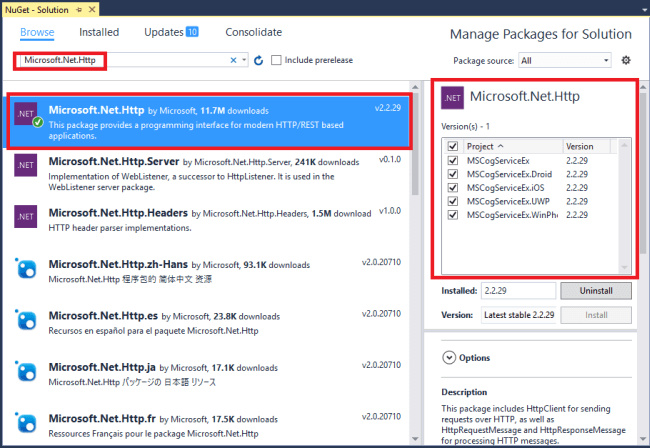The image size is (650, 448).
Task: Uncheck the MSCogServiceEx.Droid project
Action: [x=453, y=174]
